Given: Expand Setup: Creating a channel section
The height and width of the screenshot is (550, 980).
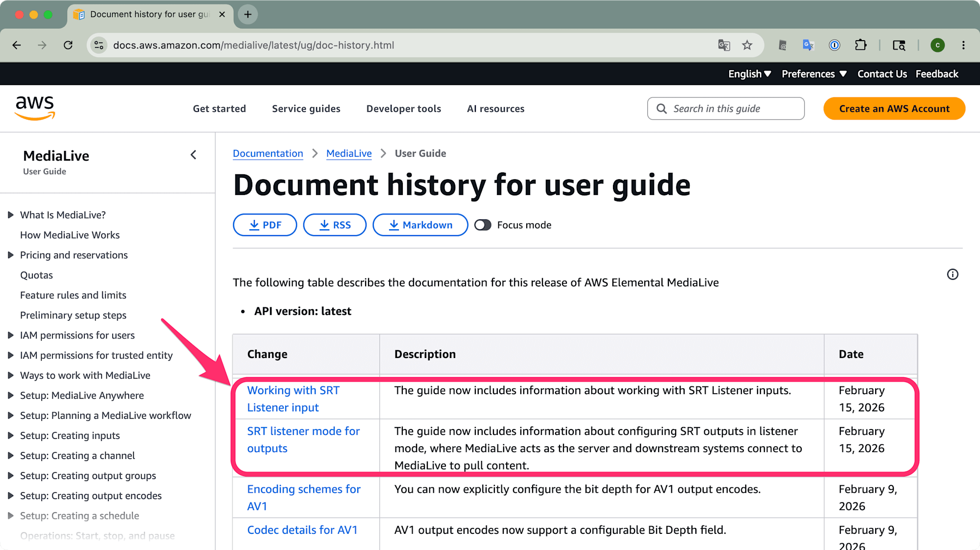Looking at the screenshot, I should pos(10,456).
